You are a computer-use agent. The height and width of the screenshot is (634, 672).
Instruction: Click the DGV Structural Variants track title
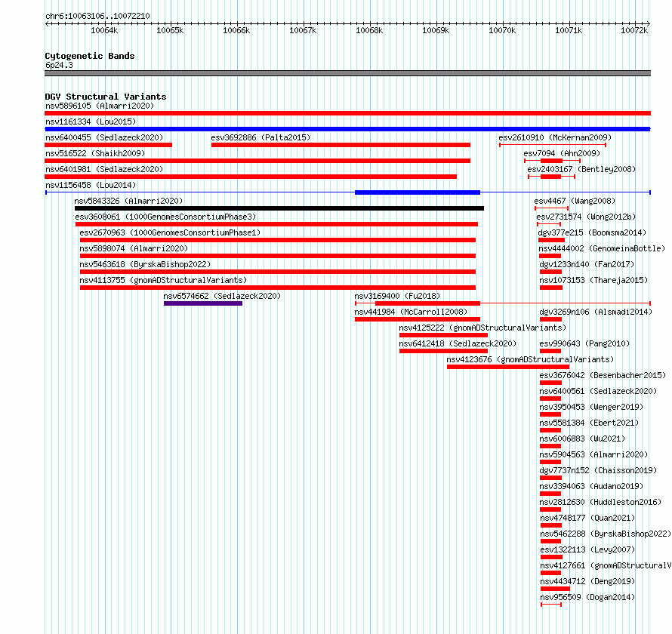[106, 97]
